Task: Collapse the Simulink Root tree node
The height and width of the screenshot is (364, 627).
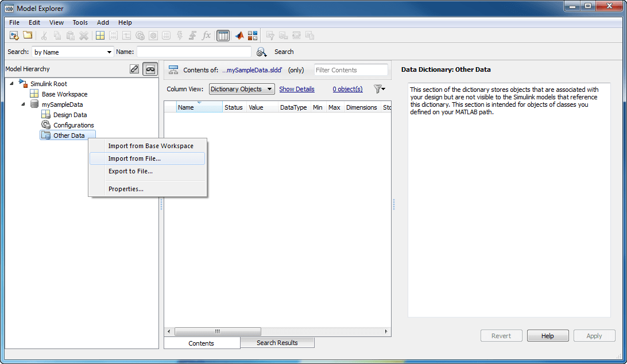Action: click(x=11, y=84)
